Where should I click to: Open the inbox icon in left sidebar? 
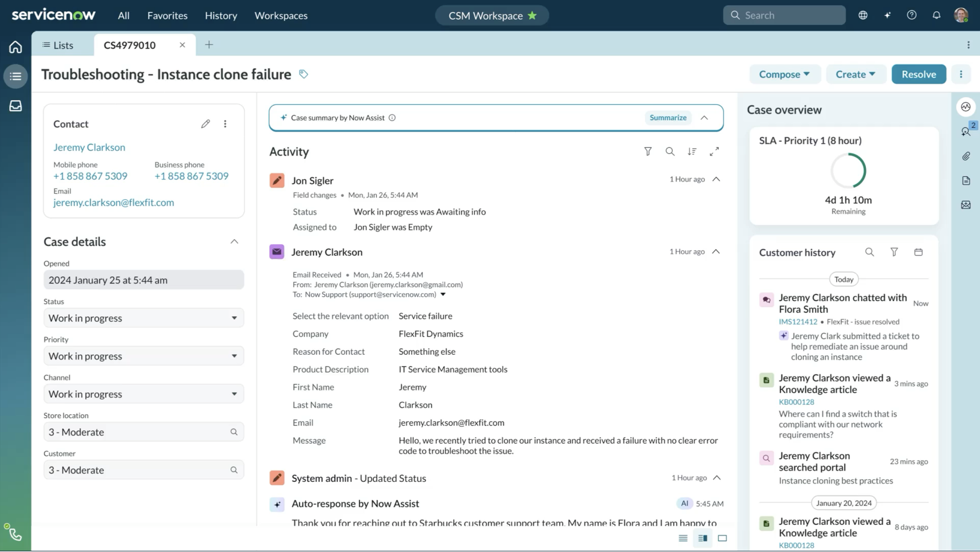(x=15, y=106)
